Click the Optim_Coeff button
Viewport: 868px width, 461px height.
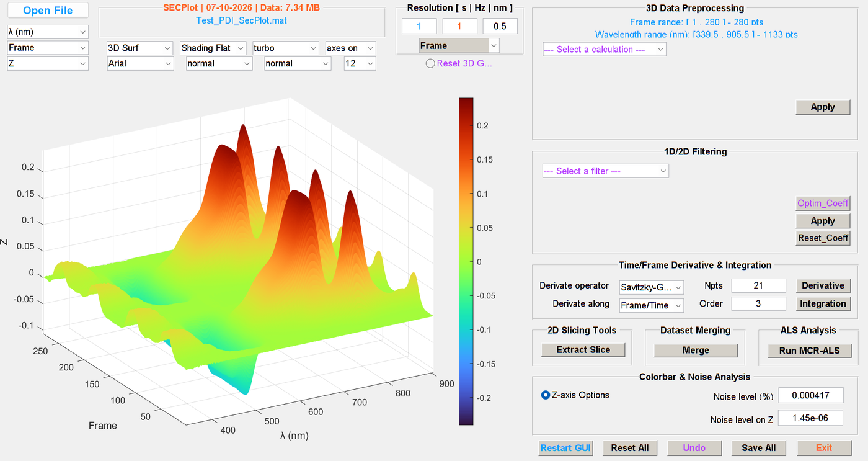coord(823,203)
